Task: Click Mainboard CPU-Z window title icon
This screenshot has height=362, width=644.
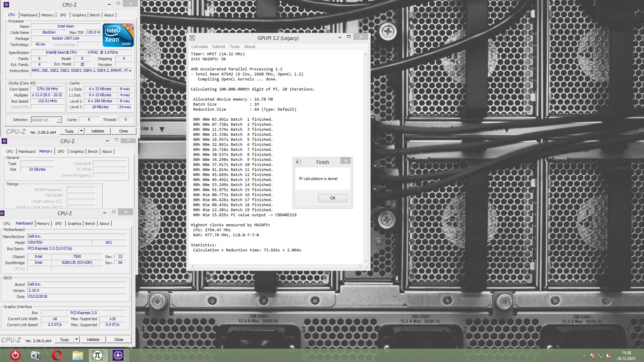Action: pos(2,213)
